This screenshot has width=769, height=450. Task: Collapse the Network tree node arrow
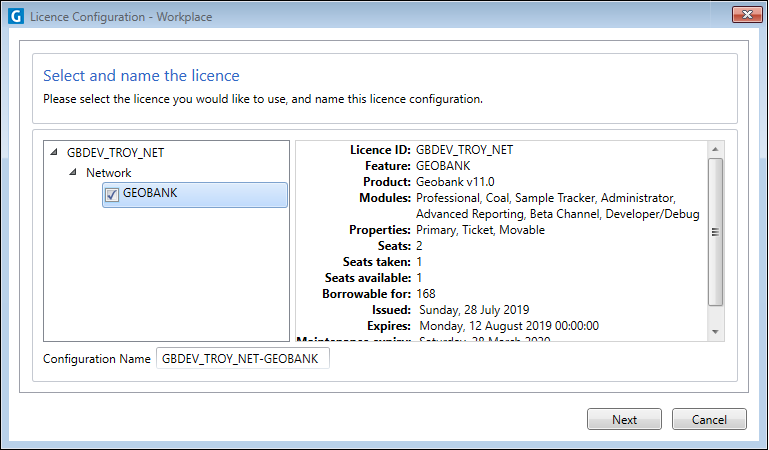73,172
